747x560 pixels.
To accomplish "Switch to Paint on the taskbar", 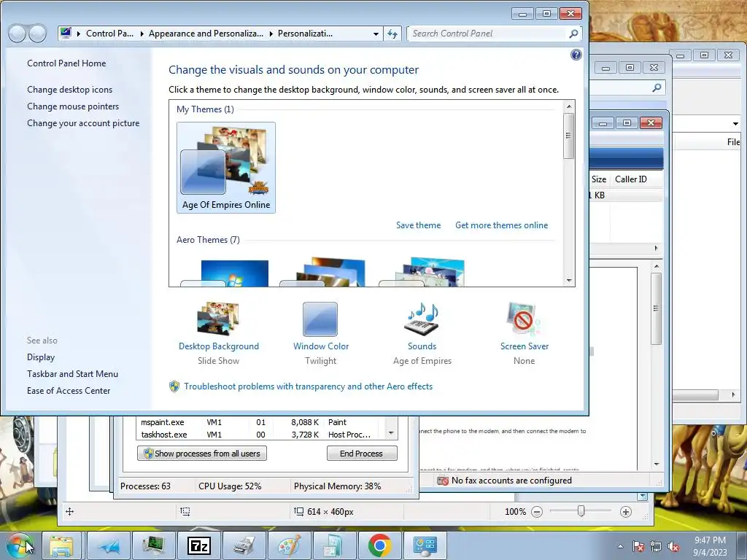I will tap(290, 545).
